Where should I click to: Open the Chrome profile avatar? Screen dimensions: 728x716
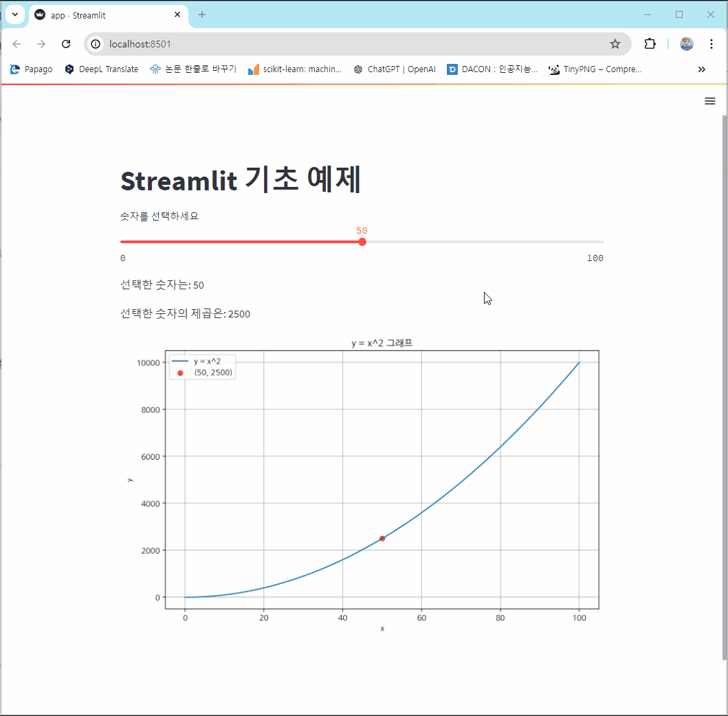(687, 43)
